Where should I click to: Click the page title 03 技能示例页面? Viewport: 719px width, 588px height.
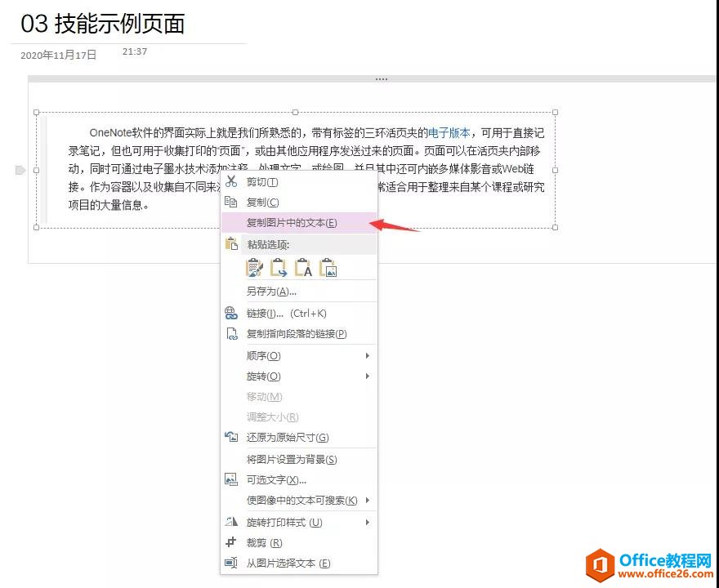[103, 24]
